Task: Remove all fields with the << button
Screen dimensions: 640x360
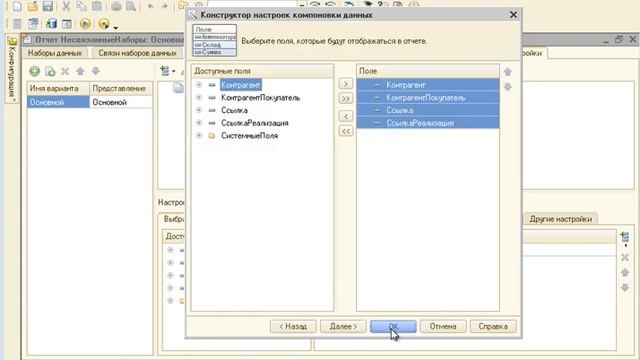Action: point(345,131)
